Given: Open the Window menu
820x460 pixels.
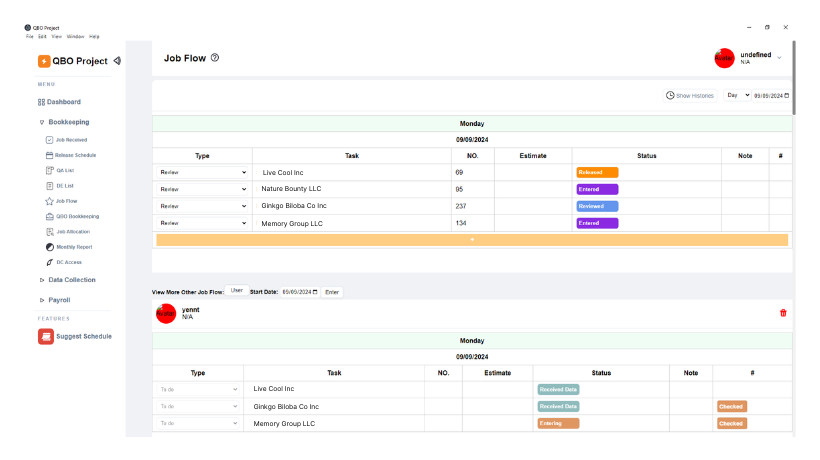Looking at the screenshot, I should point(75,36).
